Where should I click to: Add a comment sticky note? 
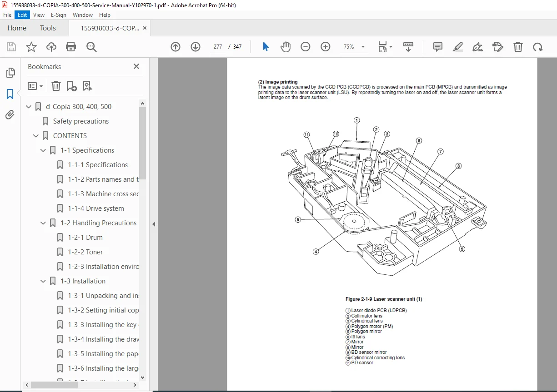[438, 47]
